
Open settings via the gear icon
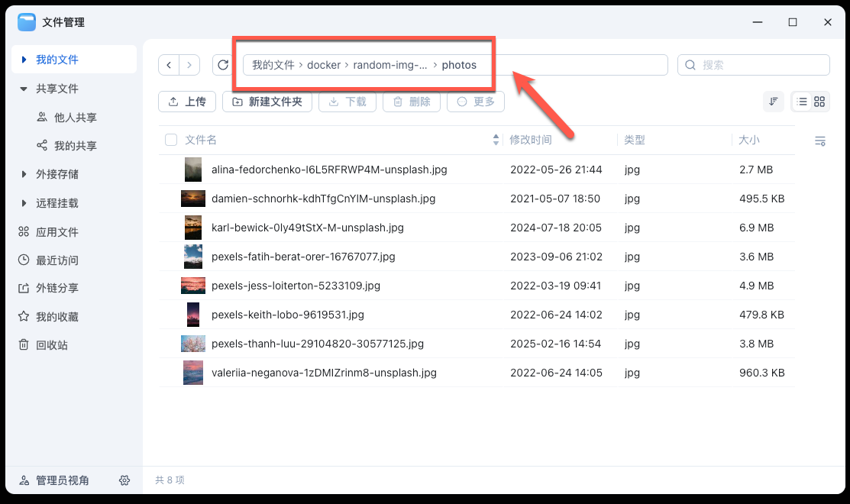(124, 480)
